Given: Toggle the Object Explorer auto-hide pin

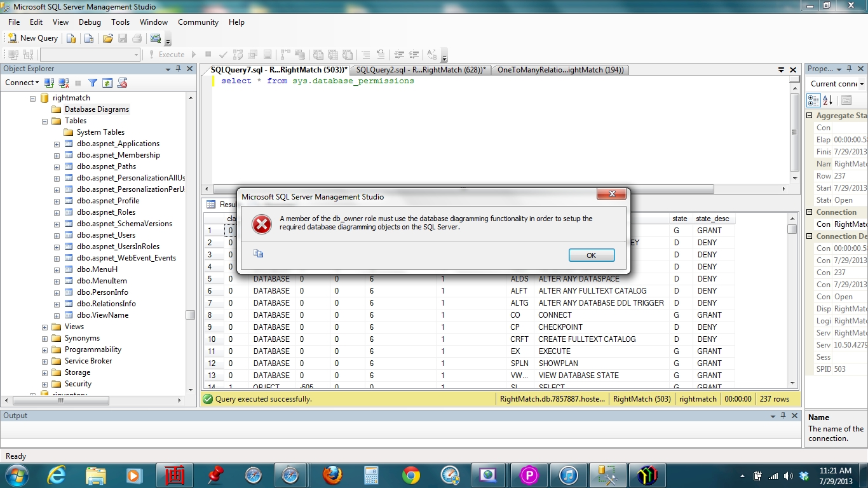Looking at the screenshot, I should click(179, 69).
